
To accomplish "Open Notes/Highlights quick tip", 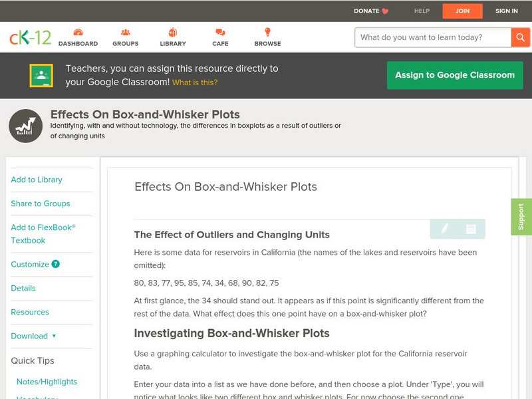I will click(x=47, y=382).
